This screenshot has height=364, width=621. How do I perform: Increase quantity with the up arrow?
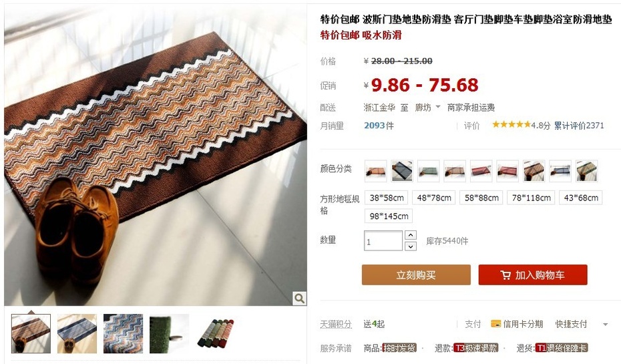[411, 235]
